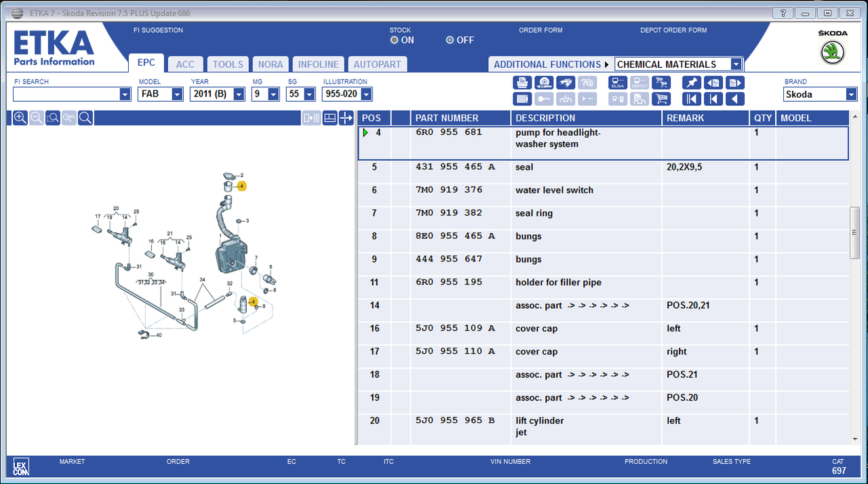Click the double shopping carts icon

point(660,83)
